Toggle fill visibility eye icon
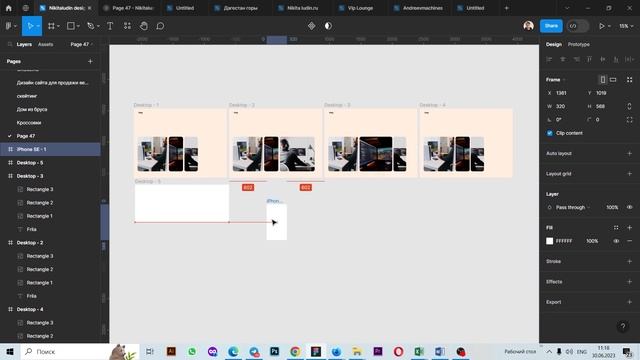640x360 pixels. click(616, 241)
